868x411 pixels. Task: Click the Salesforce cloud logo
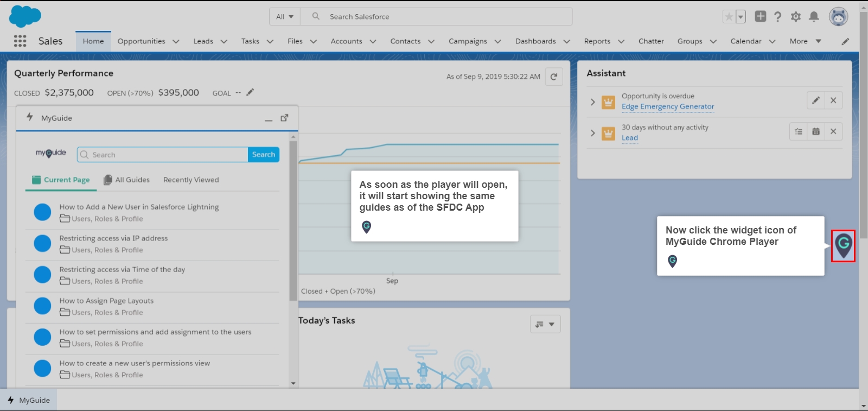(x=25, y=16)
